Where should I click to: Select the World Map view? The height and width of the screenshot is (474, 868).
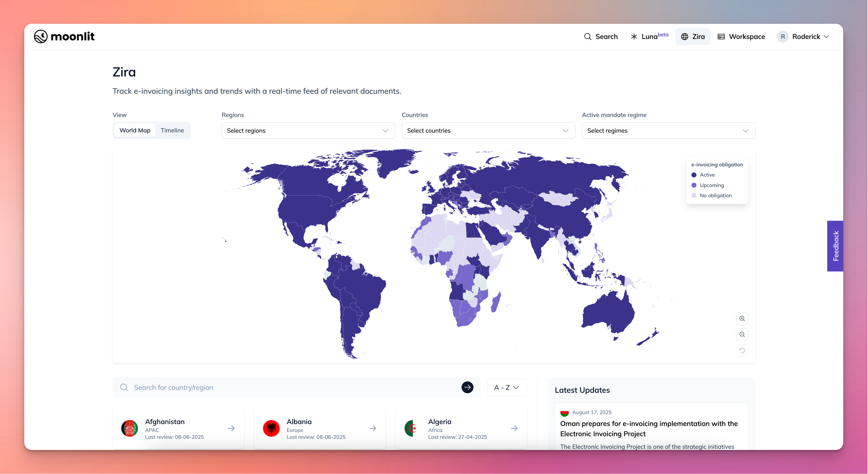[135, 130]
